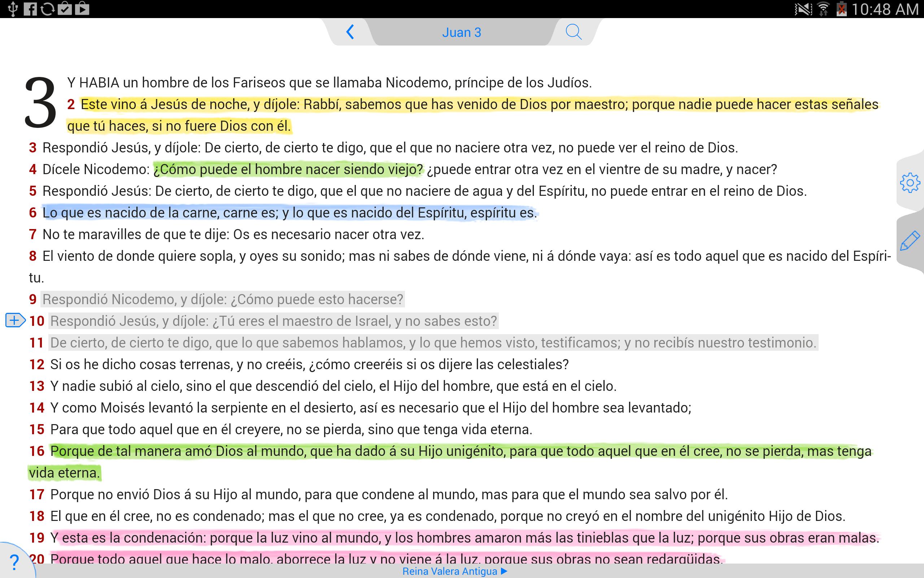Select green verse "Porque de tal manera amó Dios"
This screenshot has width=924, height=578.
pyautogui.click(x=450, y=462)
